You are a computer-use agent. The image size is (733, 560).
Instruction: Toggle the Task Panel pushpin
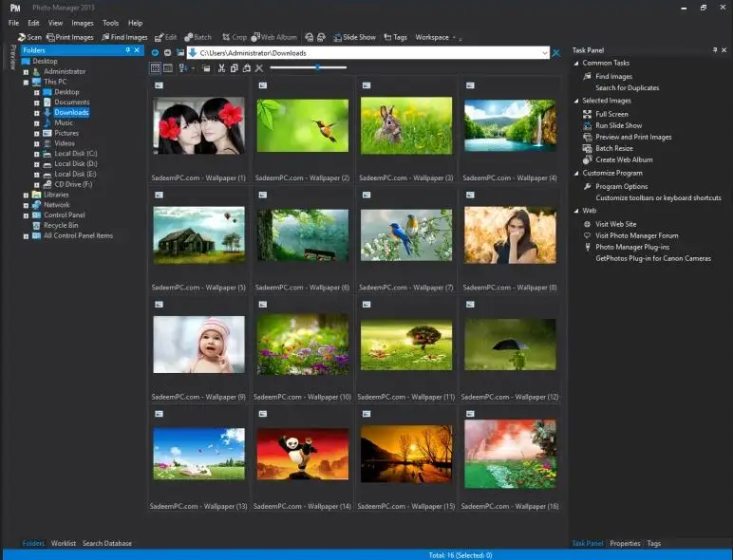[714, 50]
